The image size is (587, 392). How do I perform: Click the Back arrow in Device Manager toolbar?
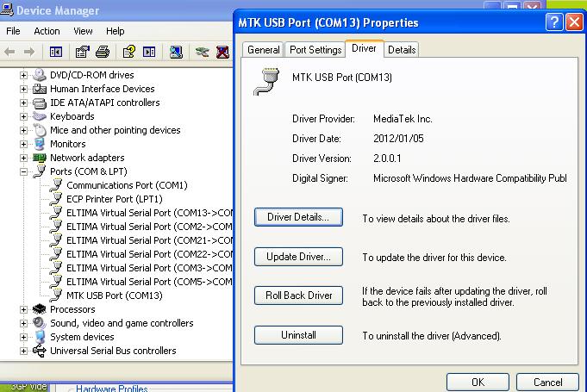coord(9,52)
